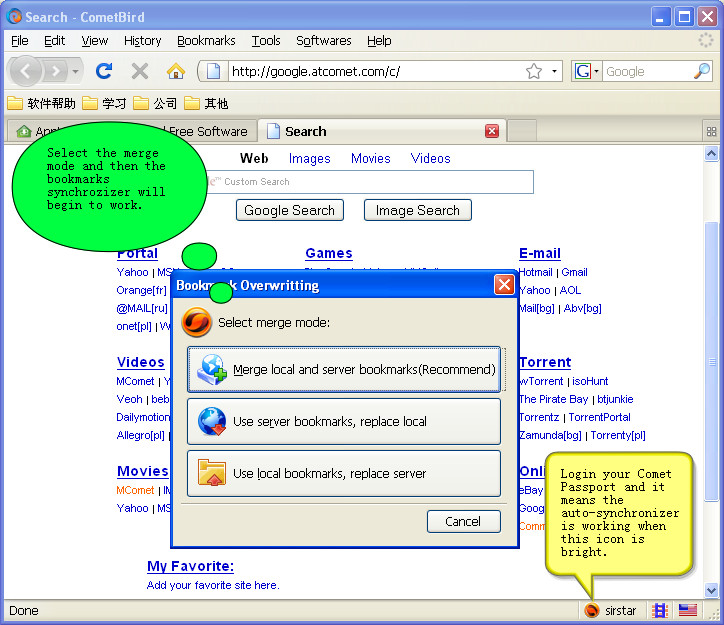Click the Image Search button
This screenshot has height=625, width=724.
pyautogui.click(x=417, y=210)
